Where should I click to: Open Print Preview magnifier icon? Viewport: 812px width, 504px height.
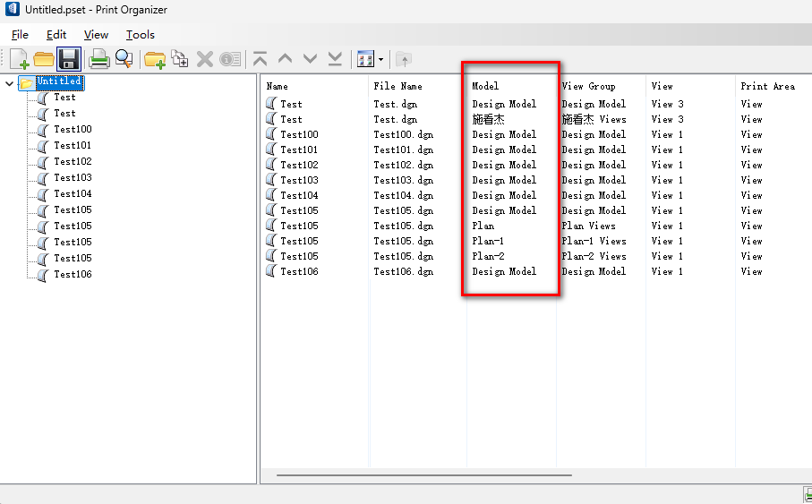[124, 59]
